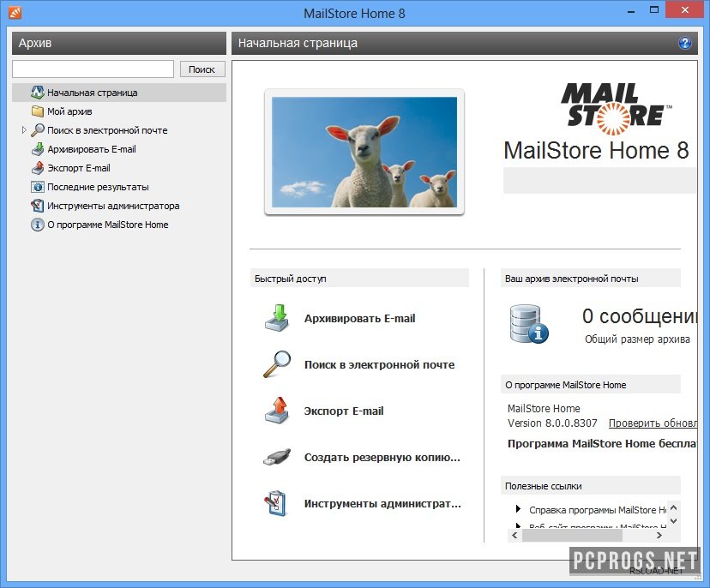Click the scroll down arrow in useful links
This screenshot has width=710, height=588.
(x=673, y=520)
